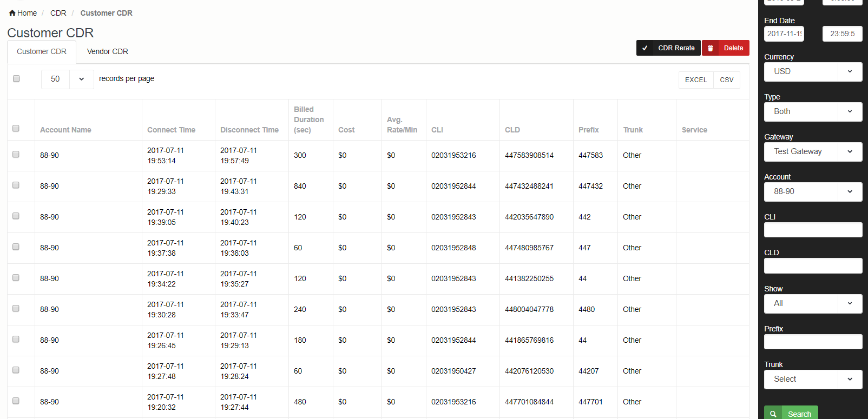This screenshot has width=868, height=419.
Task: Click the checkmark icon on CDR Rerate
Action: point(645,48)
